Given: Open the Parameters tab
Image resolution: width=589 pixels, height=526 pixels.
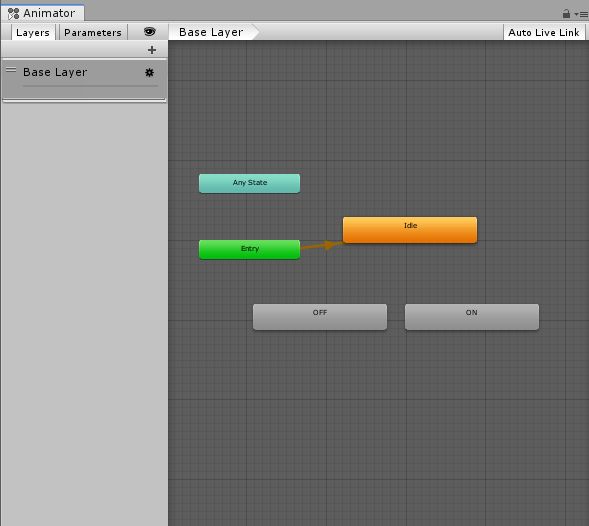Looking at the screenshot, I should (93, 32).
